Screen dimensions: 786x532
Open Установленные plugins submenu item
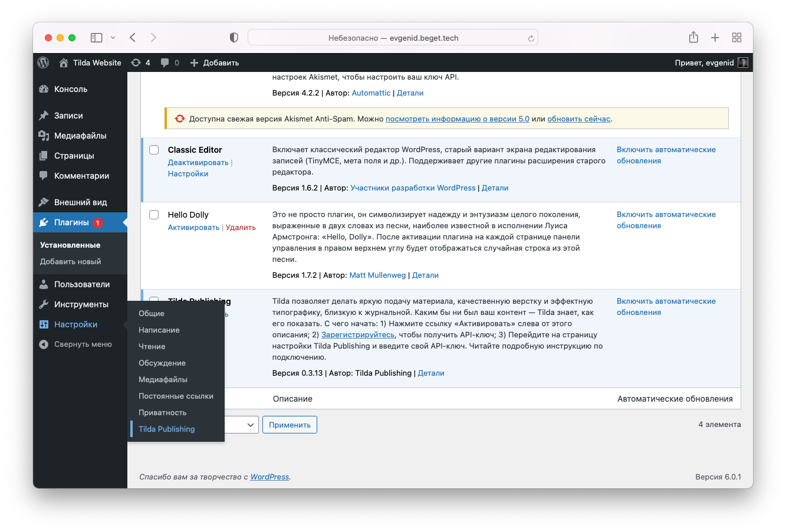tap(70, 245)
